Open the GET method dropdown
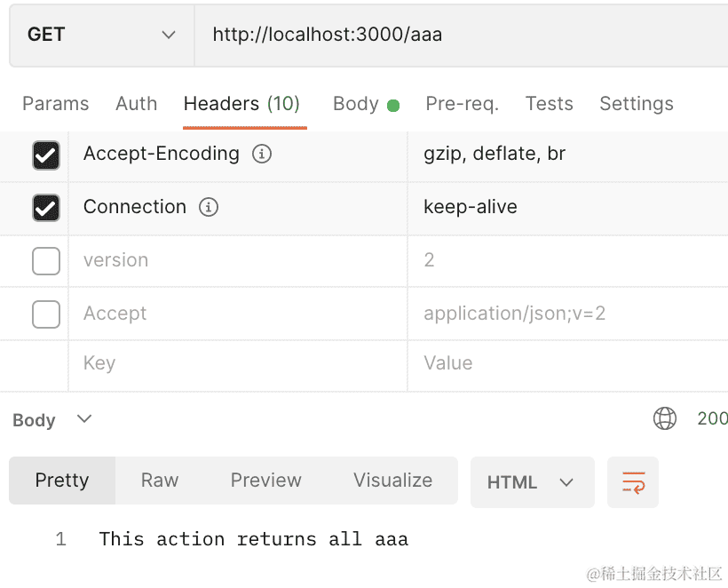Image resolution: width=728 pixels, height=588 pixels. pyautogui.click(x=101, y=35)
